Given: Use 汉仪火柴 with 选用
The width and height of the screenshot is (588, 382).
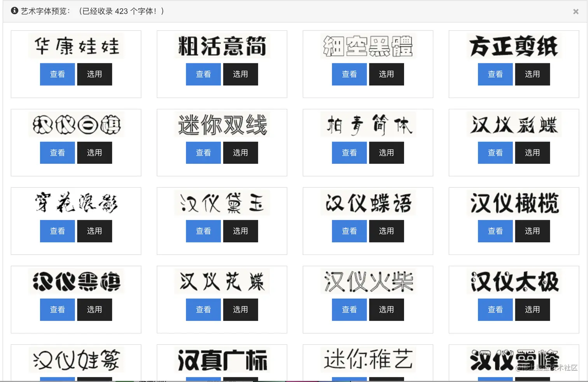Looking at the screenshot, I should click(x=387, y=310).
